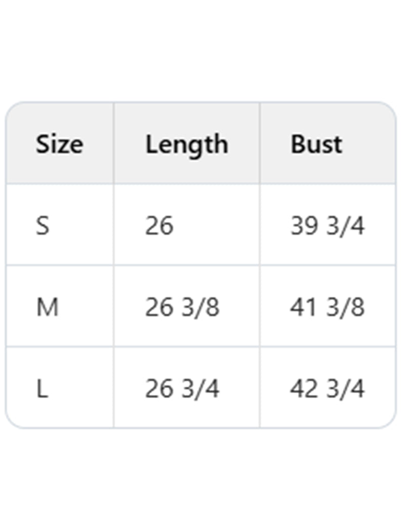Click bust value 41 3/8
Viewport: 405px width, 532px height.
pyautogui.click(x=327, y=307)
